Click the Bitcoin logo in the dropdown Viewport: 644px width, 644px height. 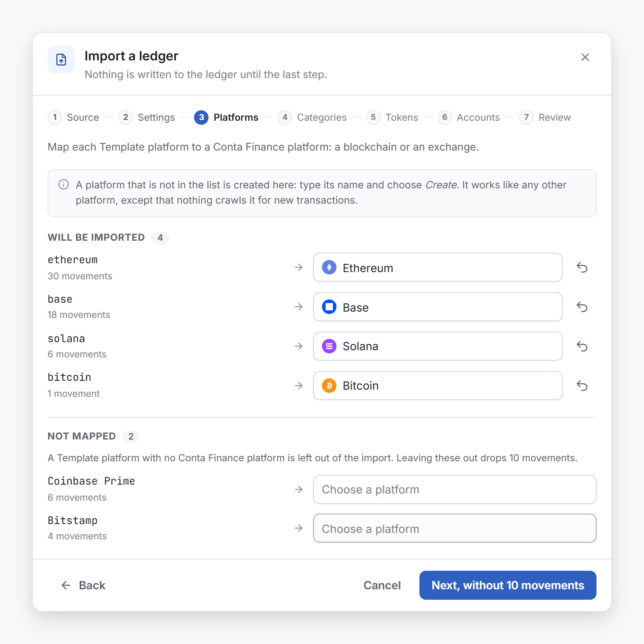click(329, 386)
